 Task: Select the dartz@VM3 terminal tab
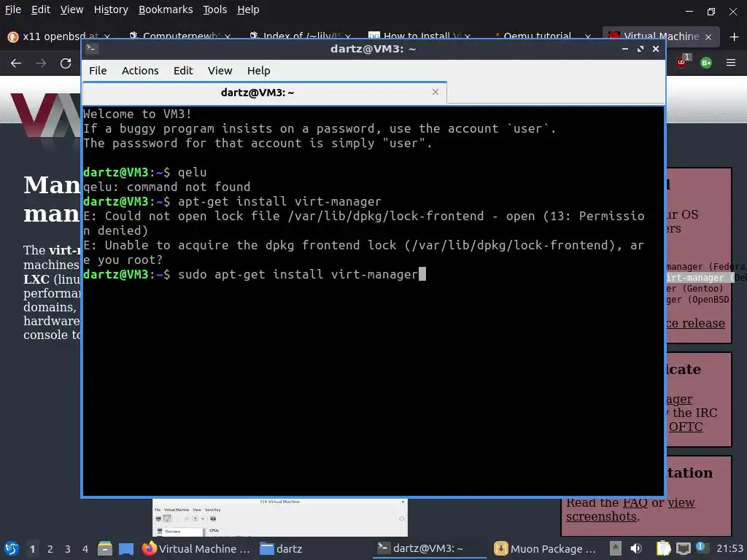(264, 93)
